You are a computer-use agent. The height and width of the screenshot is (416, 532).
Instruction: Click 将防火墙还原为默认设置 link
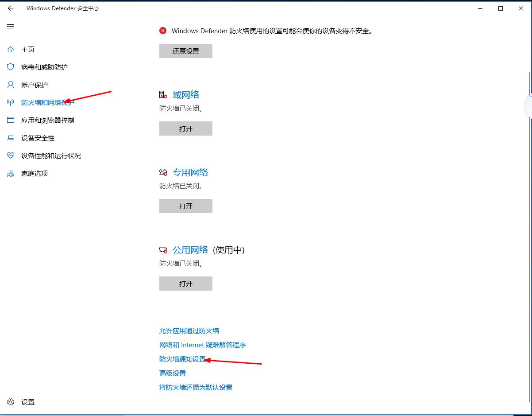[196, 388]
